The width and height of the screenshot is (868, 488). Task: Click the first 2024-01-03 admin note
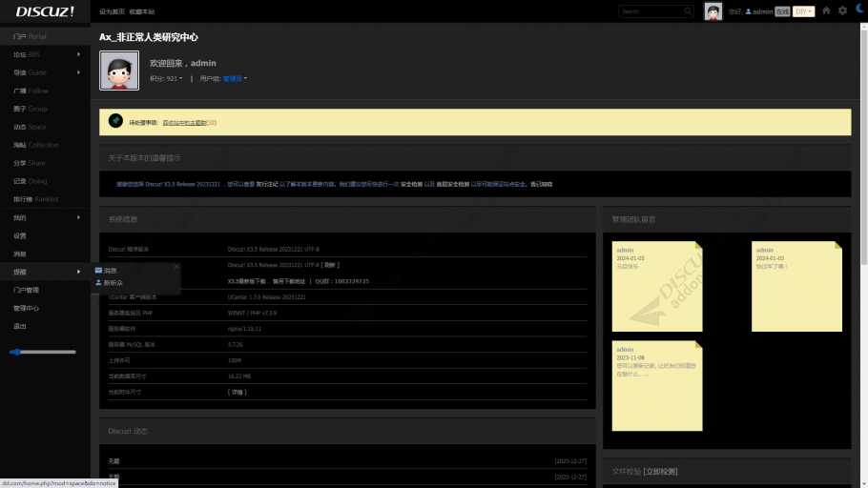(x=657, y=287)
